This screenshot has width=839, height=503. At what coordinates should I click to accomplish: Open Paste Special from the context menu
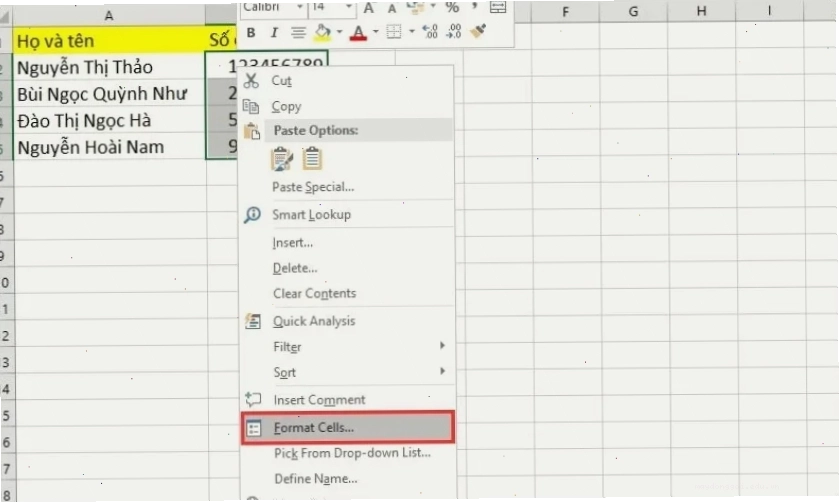347,187
